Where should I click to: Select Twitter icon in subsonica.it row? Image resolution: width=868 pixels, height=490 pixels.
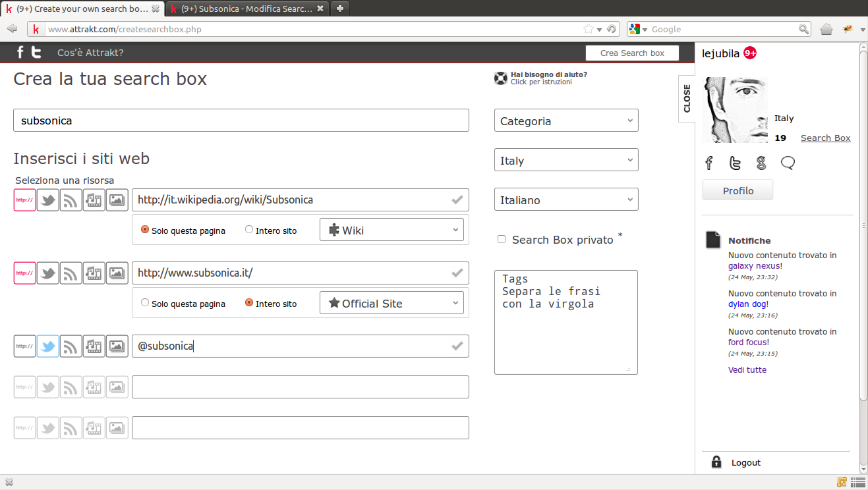[48, 273]
